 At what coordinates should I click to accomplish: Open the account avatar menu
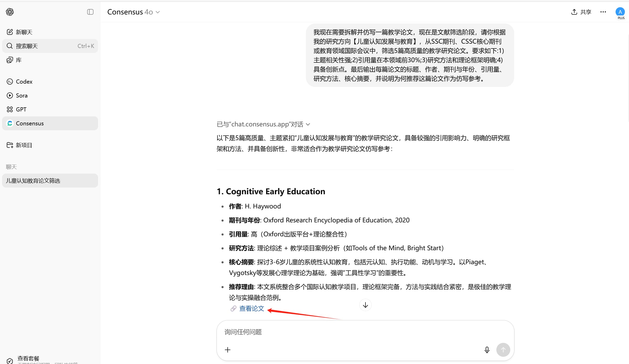620,12
